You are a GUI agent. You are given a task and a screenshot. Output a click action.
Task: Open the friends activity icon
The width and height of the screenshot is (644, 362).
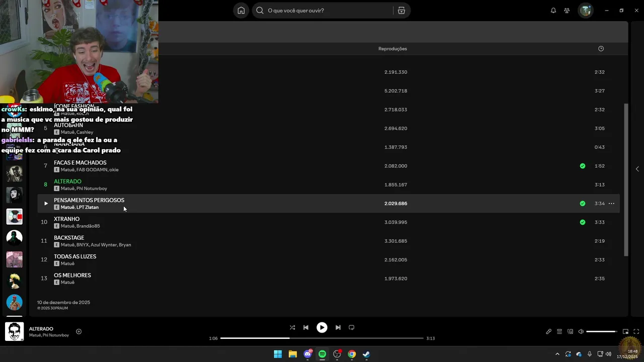click(x=567, y=11)
